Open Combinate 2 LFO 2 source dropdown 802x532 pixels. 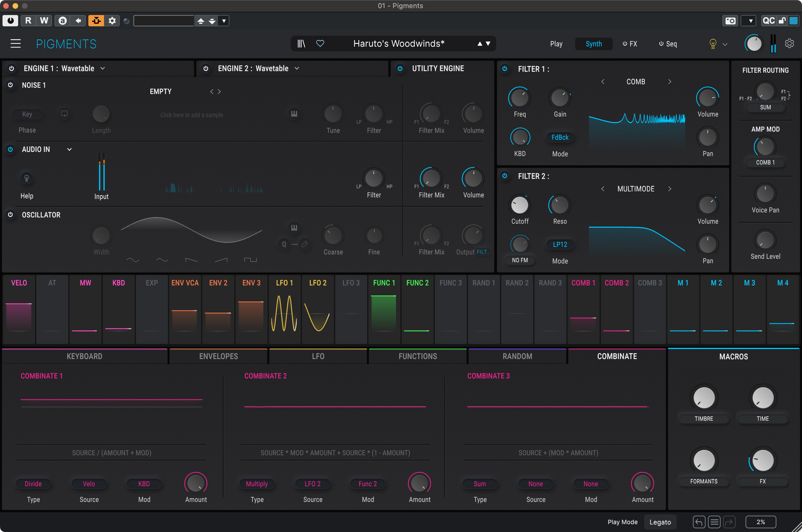pos(312,484)
